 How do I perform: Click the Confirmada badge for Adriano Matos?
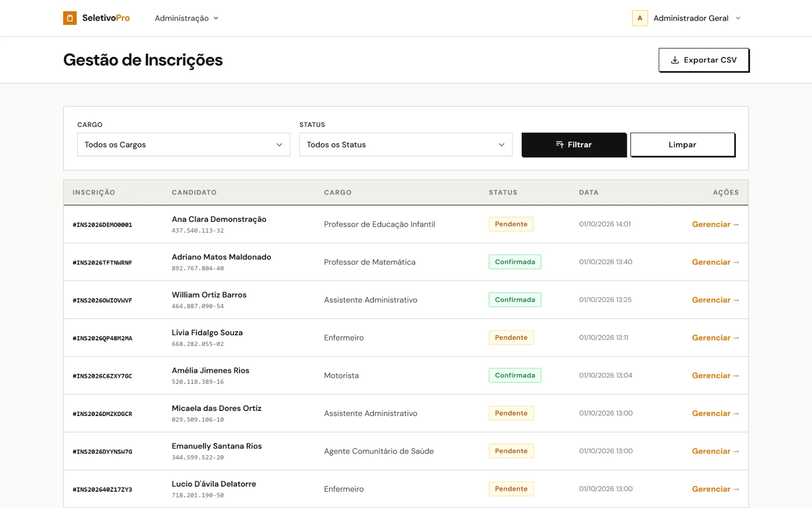(515, 262)
